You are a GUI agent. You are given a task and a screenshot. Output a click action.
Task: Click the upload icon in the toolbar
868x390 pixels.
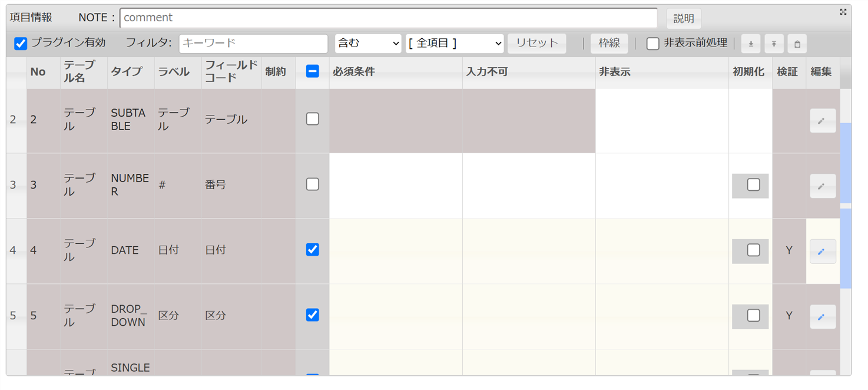774,44
